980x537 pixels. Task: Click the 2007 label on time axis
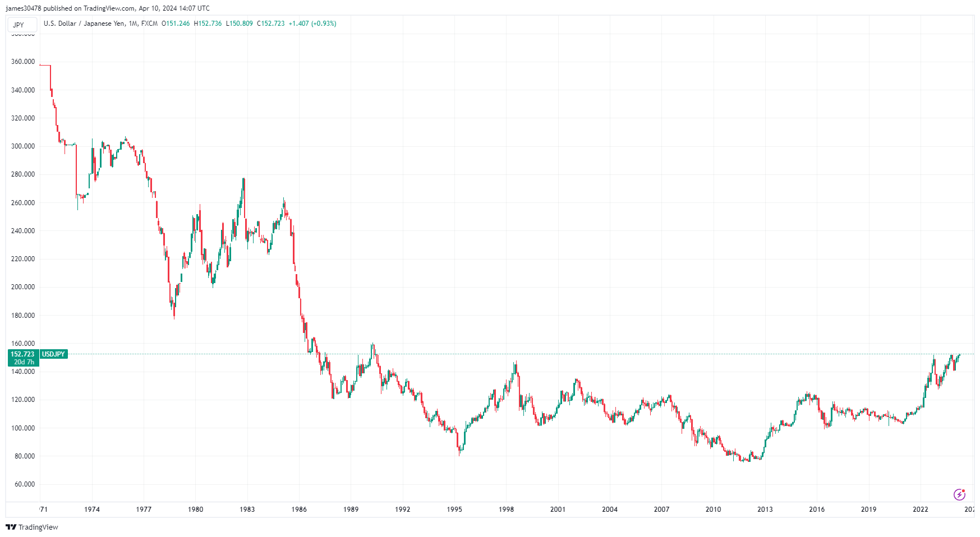(x=661, y=509)
